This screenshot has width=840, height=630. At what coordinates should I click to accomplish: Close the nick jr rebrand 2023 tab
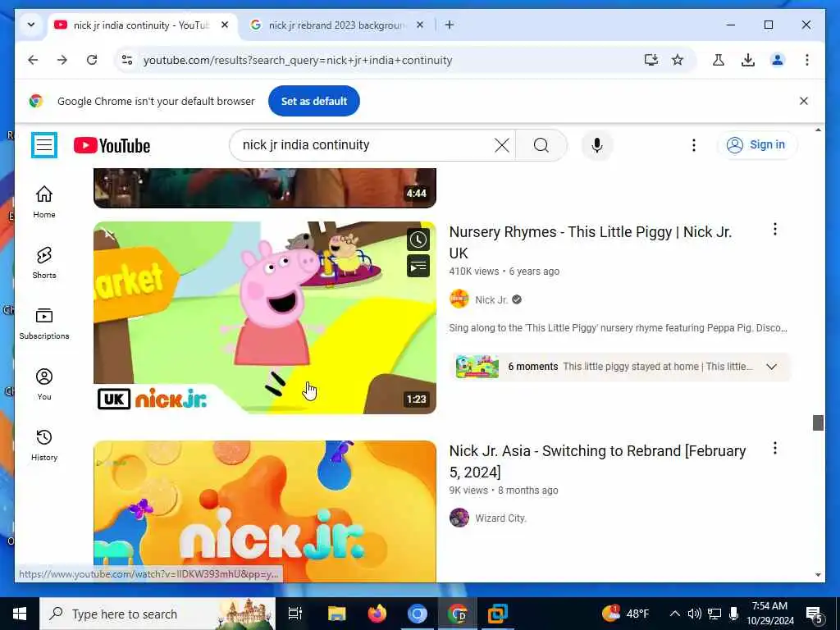[x=420, y=25]
